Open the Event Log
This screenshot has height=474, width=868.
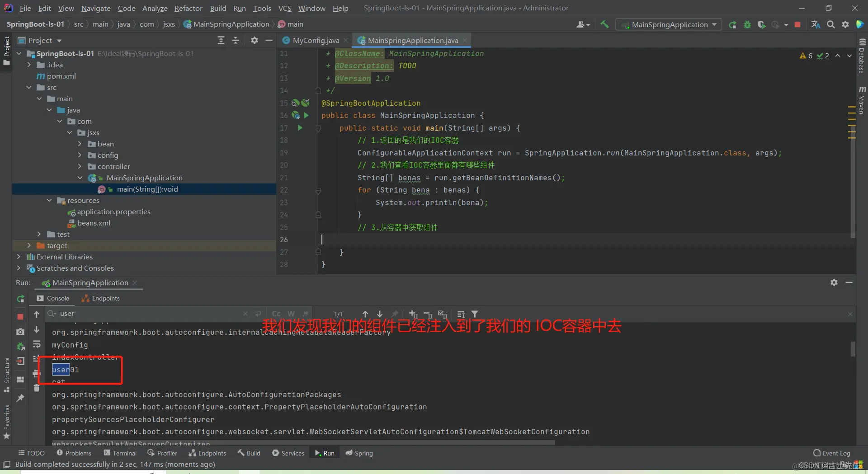point(832,453)
